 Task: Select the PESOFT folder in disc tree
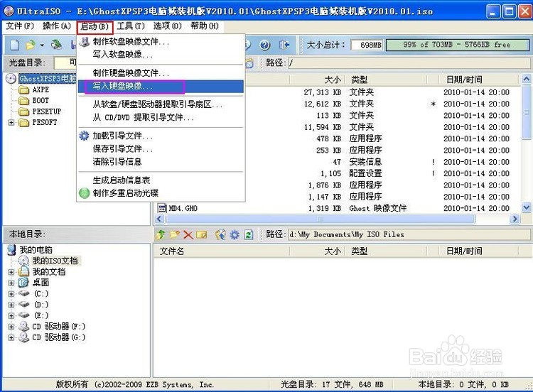pyautogui.click(x=45, y=122)
